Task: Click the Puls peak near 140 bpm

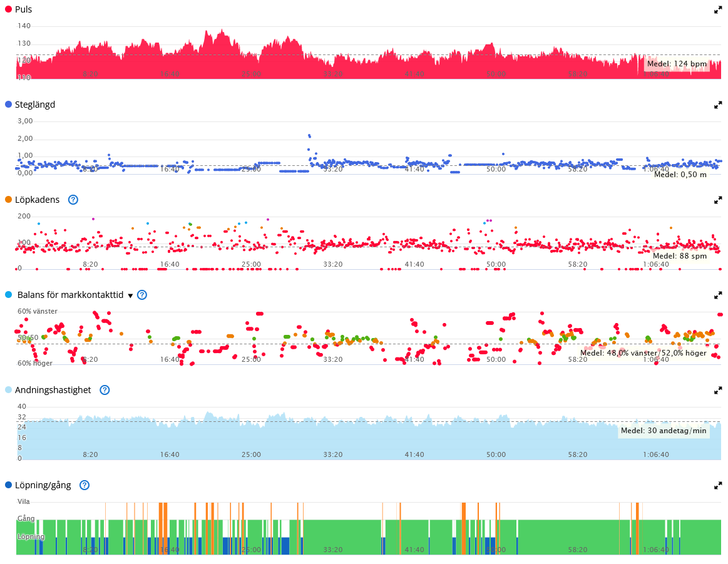Action: [222, 31]
